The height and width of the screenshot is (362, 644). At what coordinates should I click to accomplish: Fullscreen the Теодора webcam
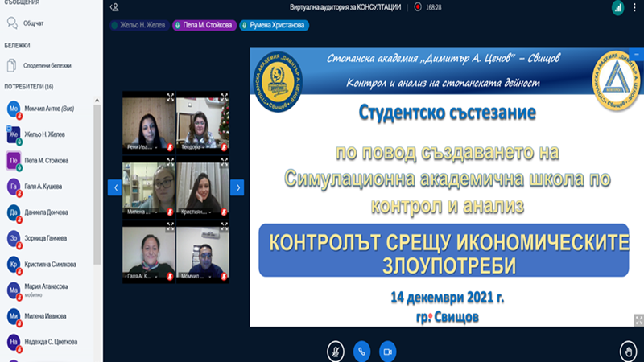[225, 97]
